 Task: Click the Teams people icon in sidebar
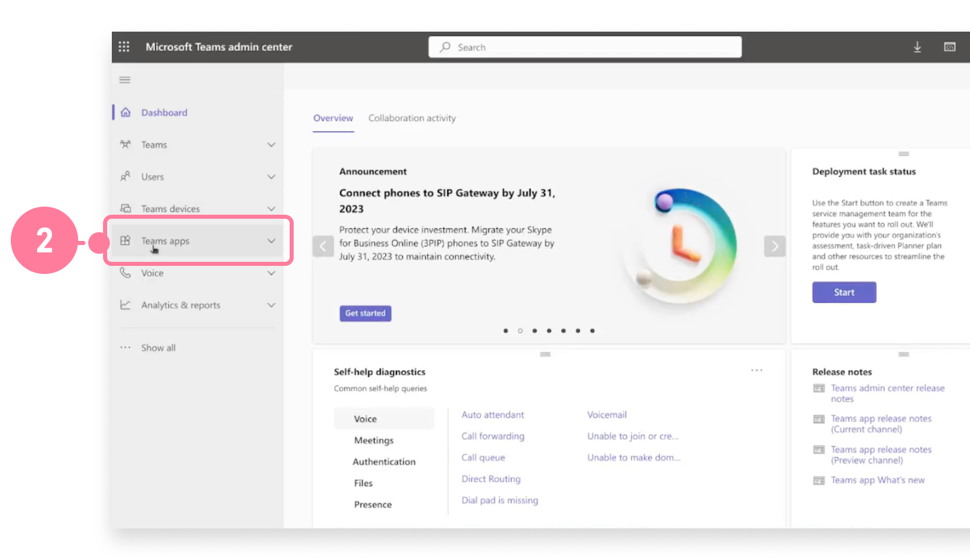(125, 145)
